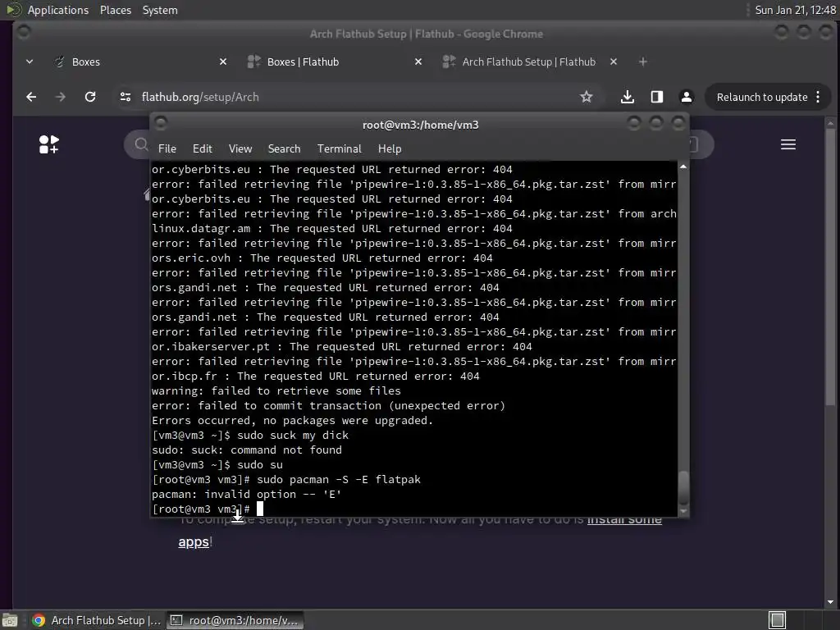Viewport: 840px width, 630px height.
Task: Expand Chrome tab search dropdown
Action: pyautogui.click(x=30, y=62)
